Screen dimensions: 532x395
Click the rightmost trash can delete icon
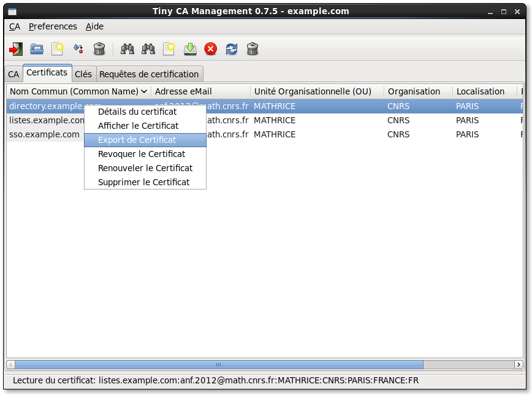[x=253, y=49]
